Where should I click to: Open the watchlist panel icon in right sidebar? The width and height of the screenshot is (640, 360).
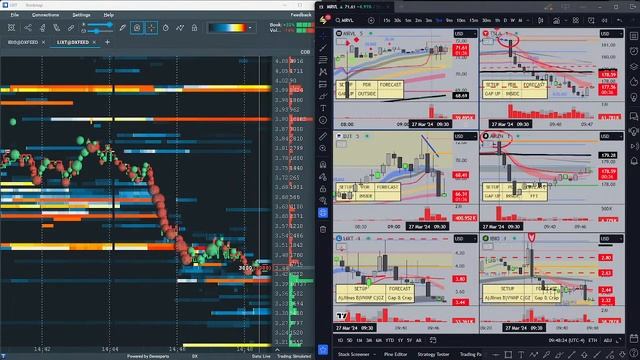pos(634,36)
